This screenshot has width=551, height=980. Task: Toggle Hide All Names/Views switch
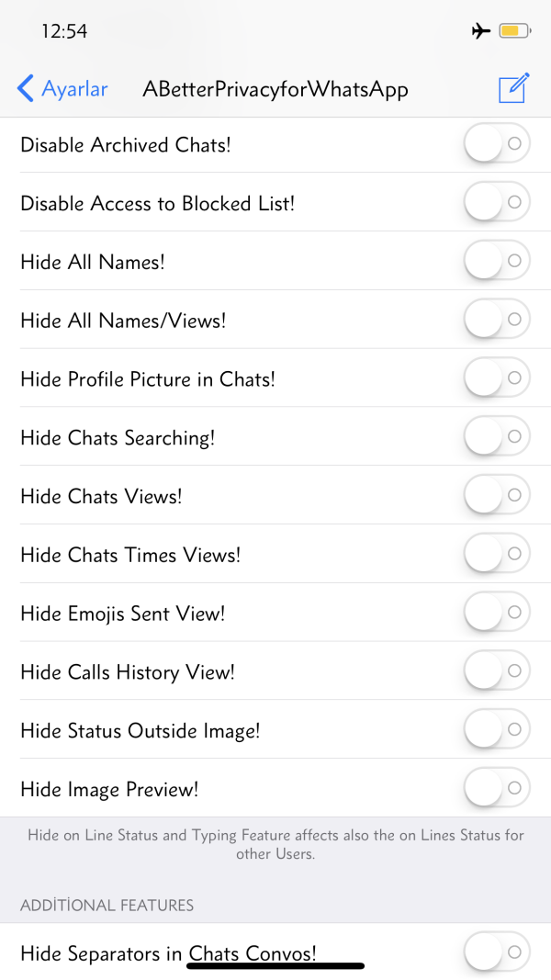tap(497, 320)
